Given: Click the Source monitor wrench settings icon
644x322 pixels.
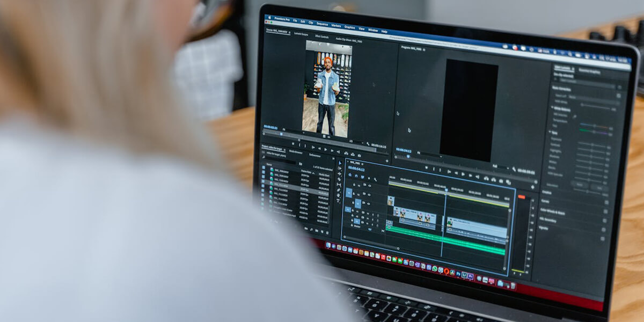Looking at the screenshot, I should coord(368,144).
